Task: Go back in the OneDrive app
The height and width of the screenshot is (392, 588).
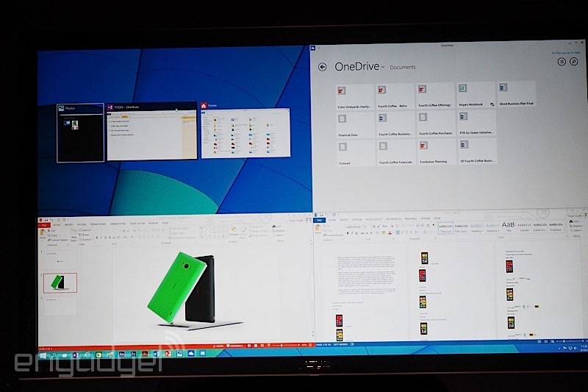Action: tap(322, 67)
